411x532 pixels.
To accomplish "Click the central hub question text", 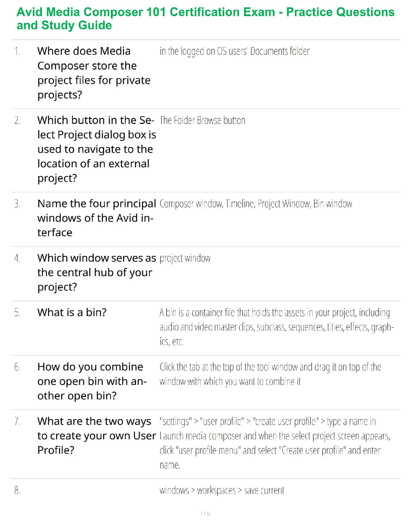I will tap(96, 272).
